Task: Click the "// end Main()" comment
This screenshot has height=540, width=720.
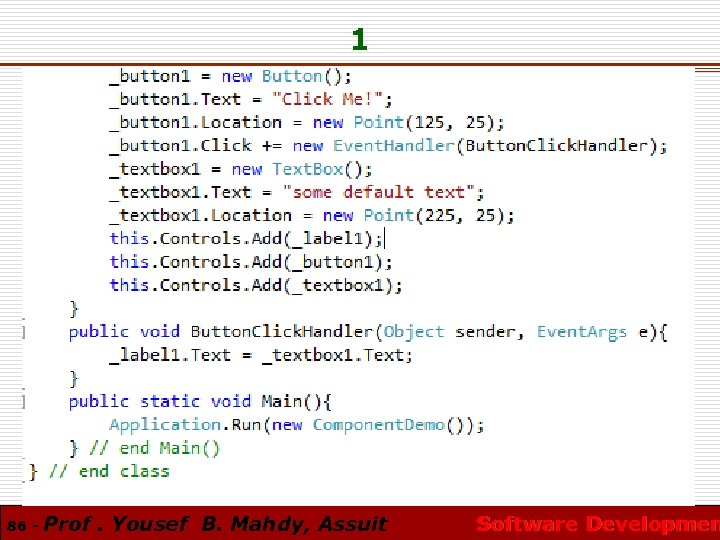Action: pos(155,448)
